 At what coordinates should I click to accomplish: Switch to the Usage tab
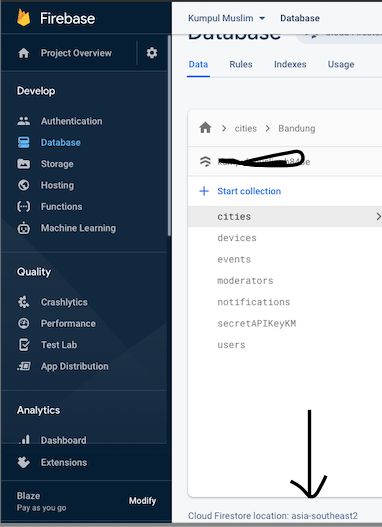341,64
